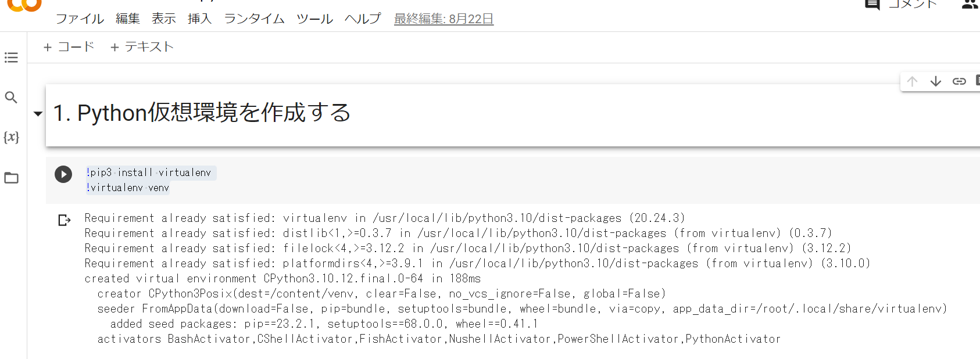Copy link to cell icon
This screenshot has width=980, height=359.
point(959,81)
